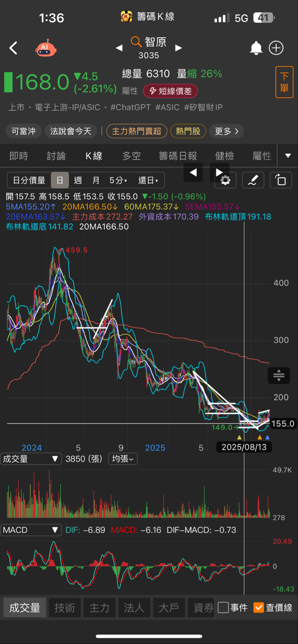Select the 日 daily period
Viewport: 298px width, 644px height.
click(60, 180)
